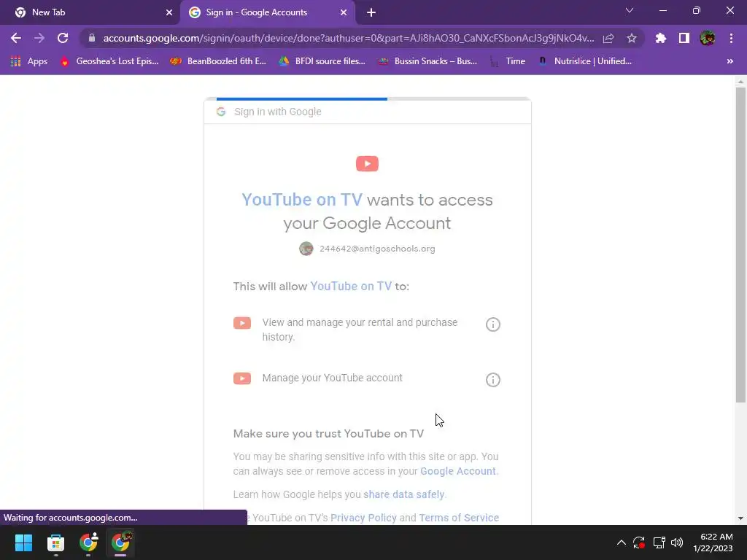Open the first Chrome taskbar icon
Image resolution: width=747 pixels, height=560 pixels.
(88, 542)
